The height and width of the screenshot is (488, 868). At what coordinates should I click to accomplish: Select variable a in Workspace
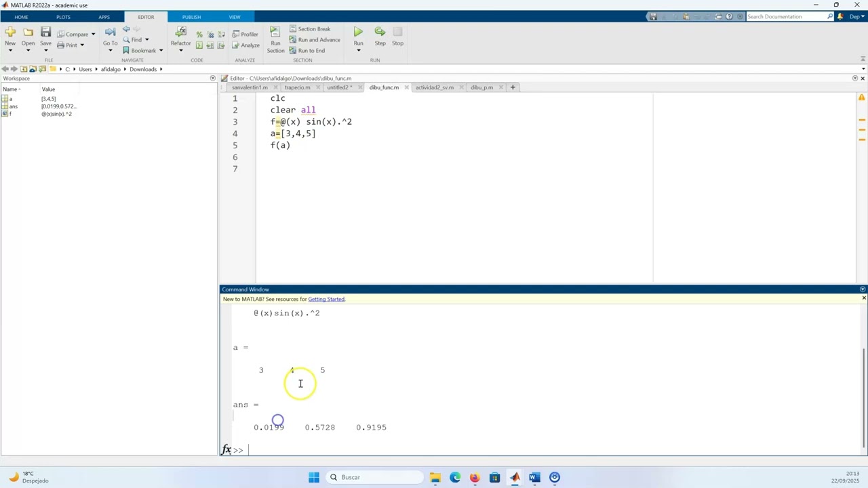point(108,99)
